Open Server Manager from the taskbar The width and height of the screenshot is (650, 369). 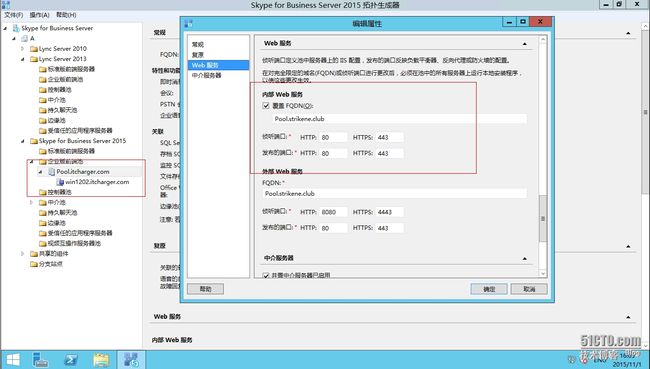point(41,360)
